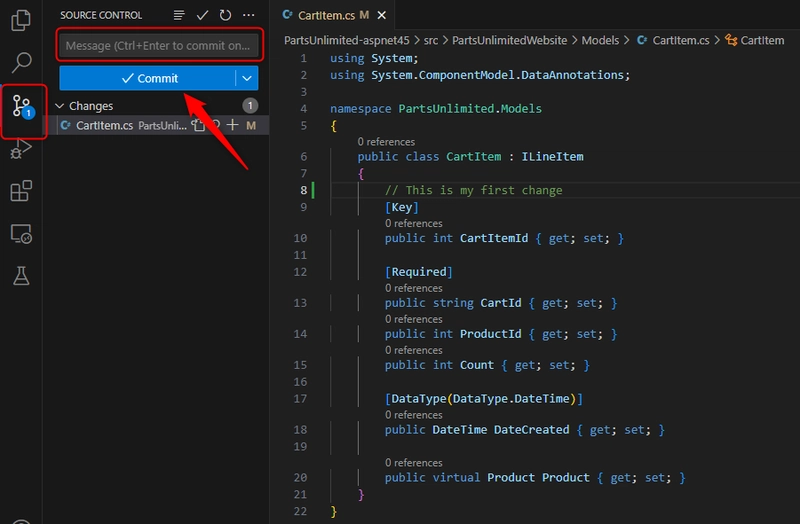Screen dimensions: 800x524
Task: Click 'using System;' on line 1
Action: coord(374,58)
